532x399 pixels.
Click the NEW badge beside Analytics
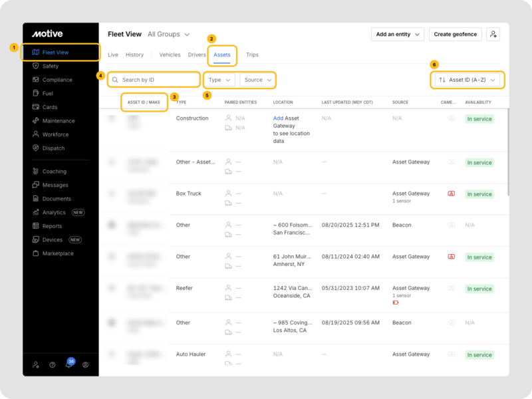tap(78, 212)
